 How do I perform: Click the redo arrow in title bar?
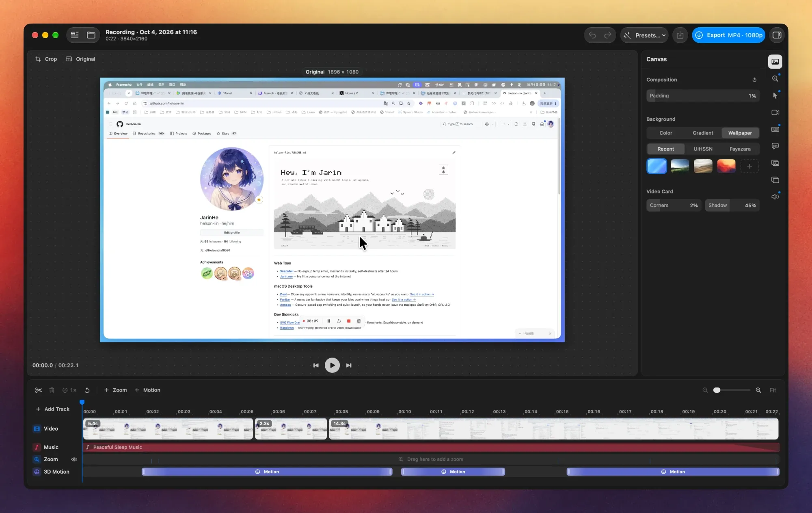607,35
